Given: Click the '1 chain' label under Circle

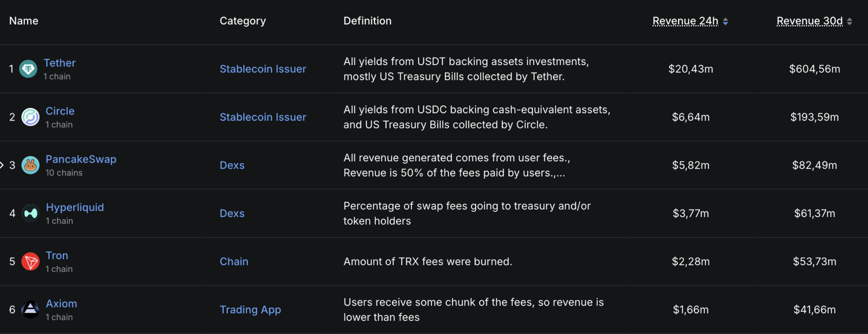Looking at the screenshot, I should pyautogui.click(x=59, y=125).
